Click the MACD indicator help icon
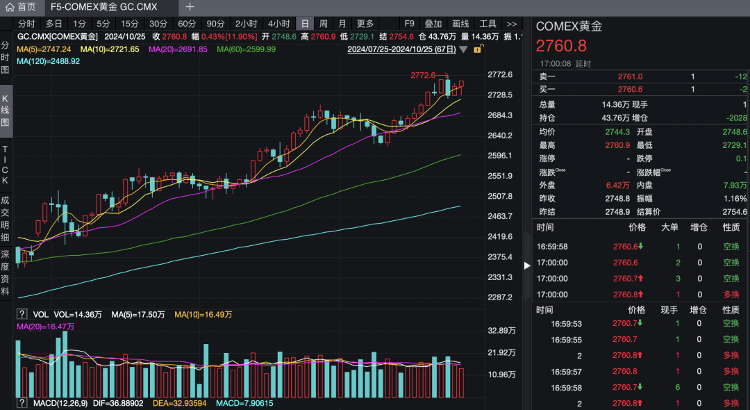This screenshot has height=410, width=750. (x=22, y=403)
